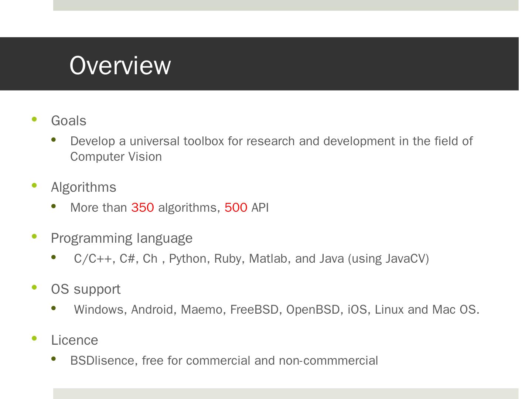Click the green bullet beside Algorithms
Viewport: 532px width, 399px height.
click(34, 185)
